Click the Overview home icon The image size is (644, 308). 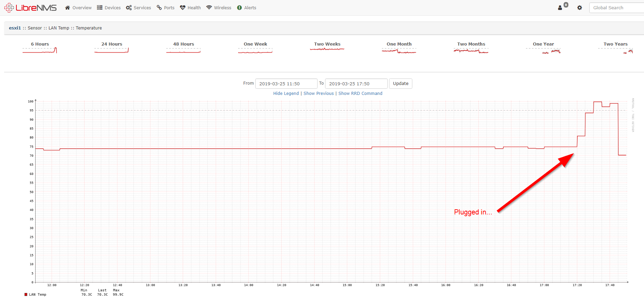pos(67,8)
